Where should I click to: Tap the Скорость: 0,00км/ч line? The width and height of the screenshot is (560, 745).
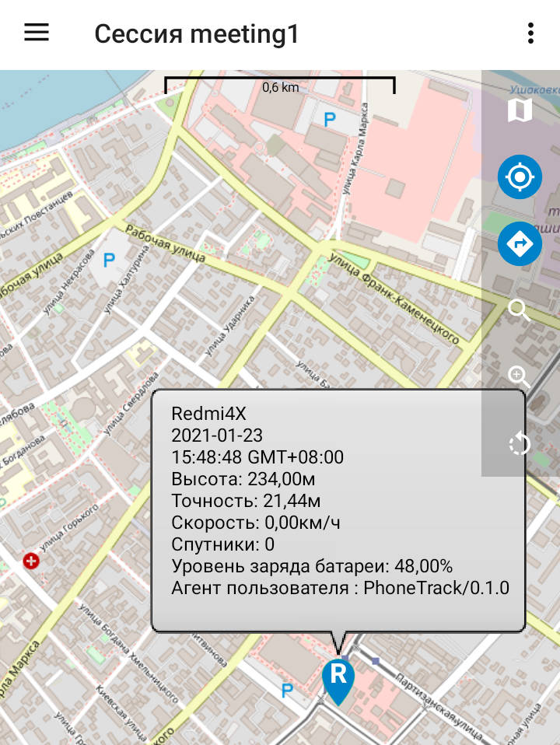[256, 523]
